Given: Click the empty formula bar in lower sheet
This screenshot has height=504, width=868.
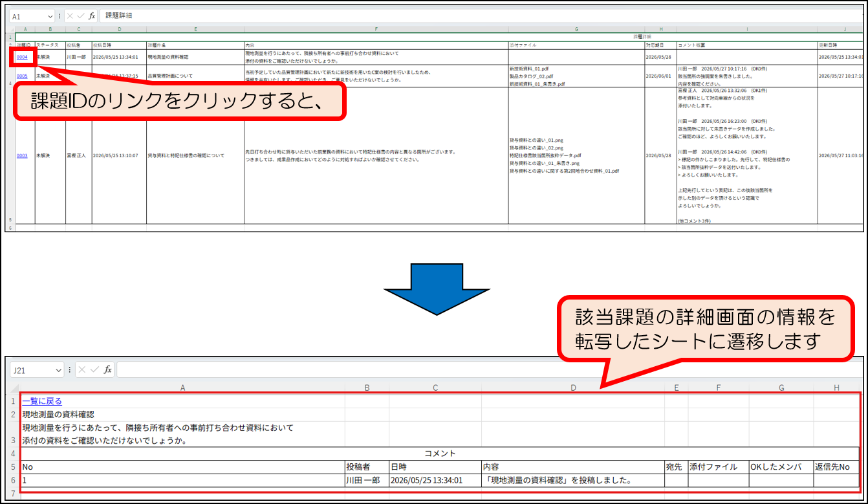Looking at the screenshot, I should pos(490,370).
